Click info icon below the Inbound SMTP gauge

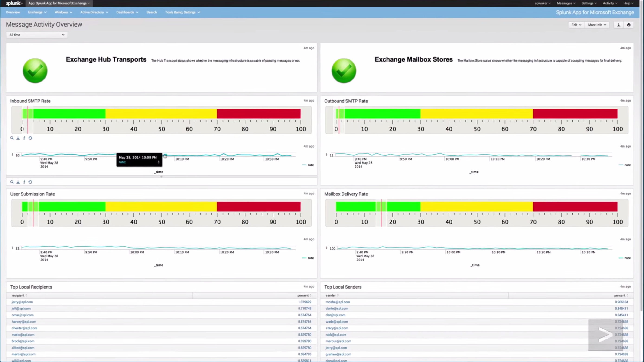click(x=24, y=138)
